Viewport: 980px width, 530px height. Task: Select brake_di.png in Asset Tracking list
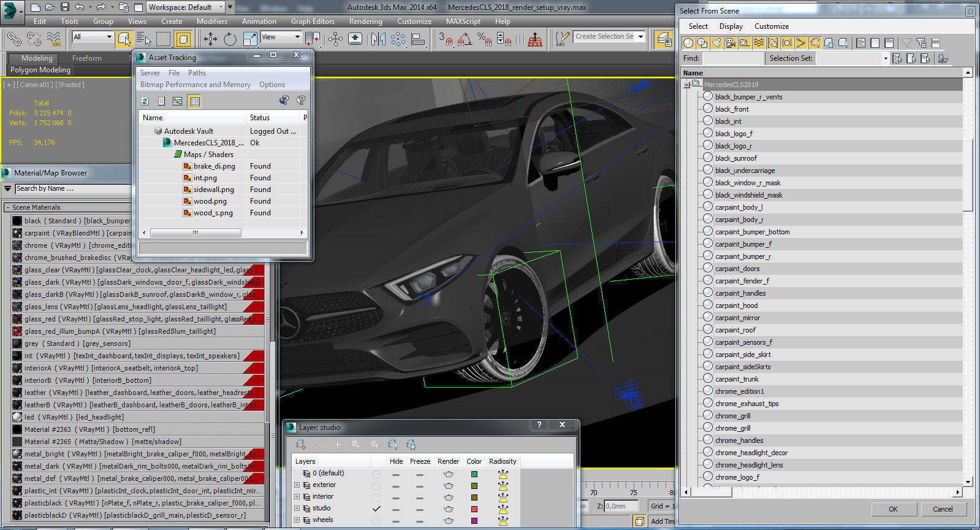pos(223,166)
